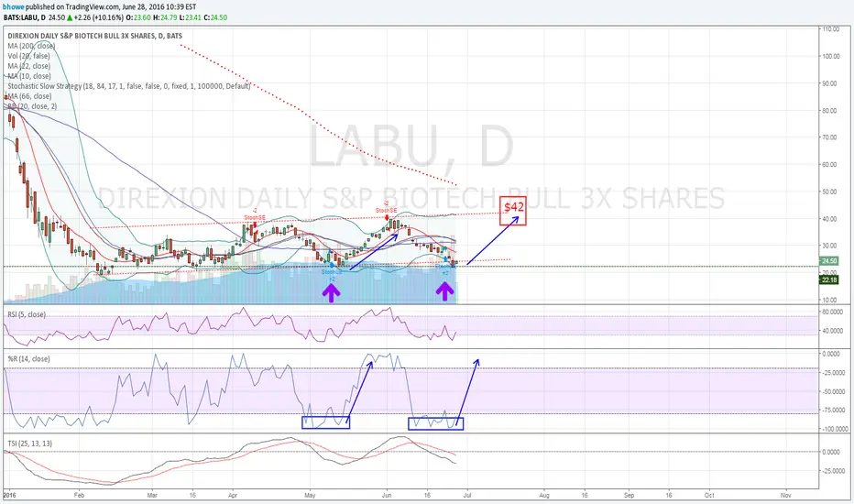Click the 2016 date axis label
854x504 pixels.
9,495
